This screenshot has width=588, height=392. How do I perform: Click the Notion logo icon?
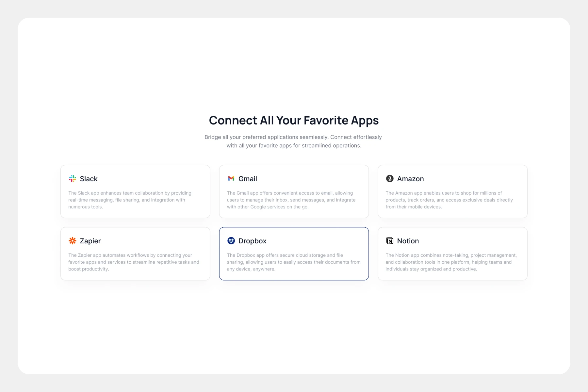[390, 241]
